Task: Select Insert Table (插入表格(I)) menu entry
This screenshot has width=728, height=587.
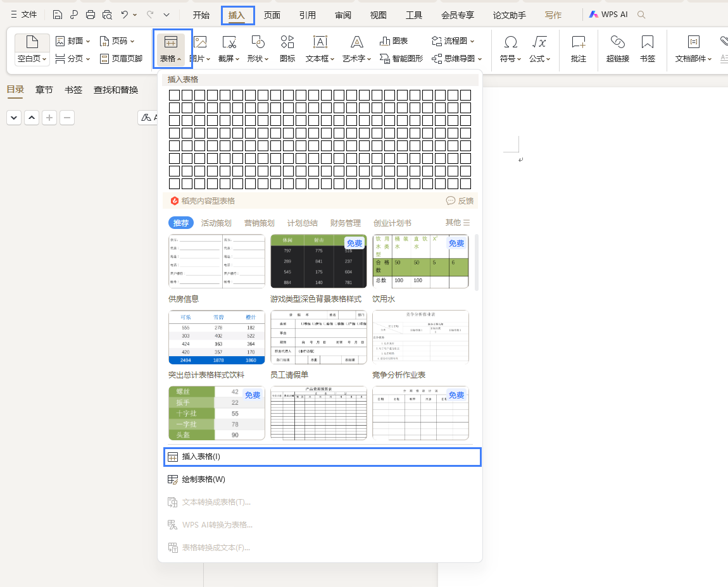Action: [323, 457]
